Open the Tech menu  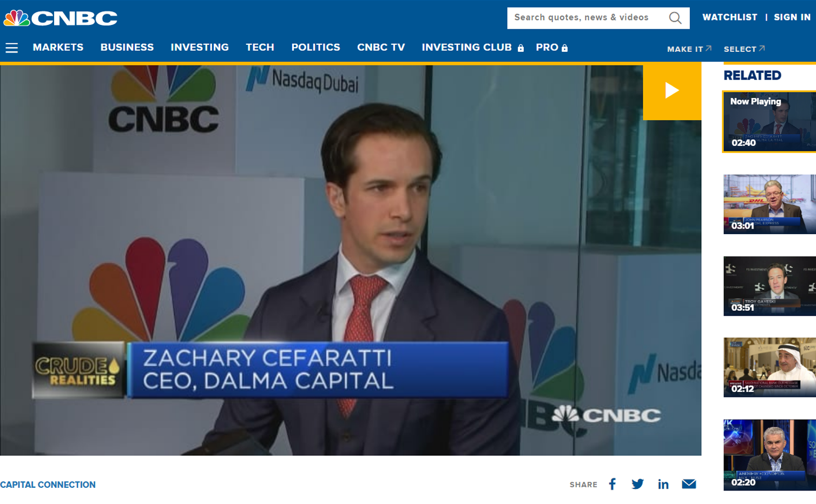click(260, 48)
